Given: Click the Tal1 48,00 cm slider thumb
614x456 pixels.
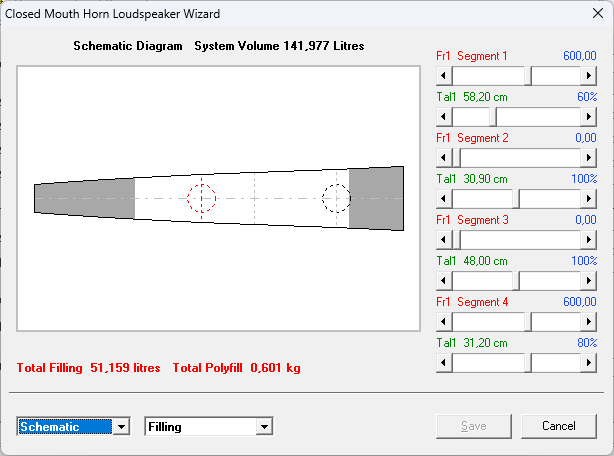Looking at the screenshot, I should click(x=516, y=281).
